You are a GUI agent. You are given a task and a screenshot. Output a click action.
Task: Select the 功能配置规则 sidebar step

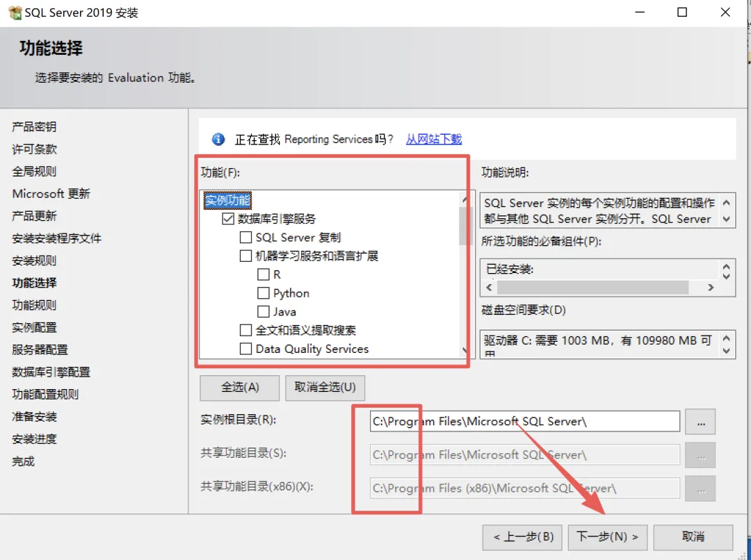[x=45, y=395]
